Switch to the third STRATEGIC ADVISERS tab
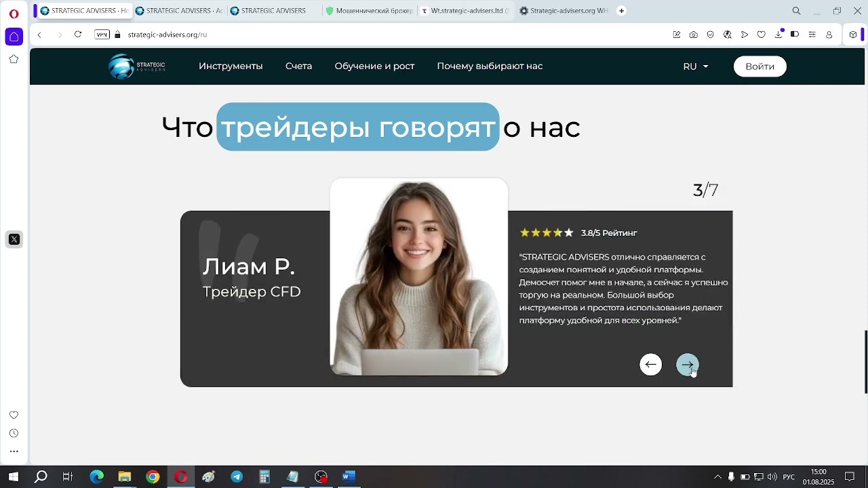The image size is (868, 488). click(x=273, y=11)
